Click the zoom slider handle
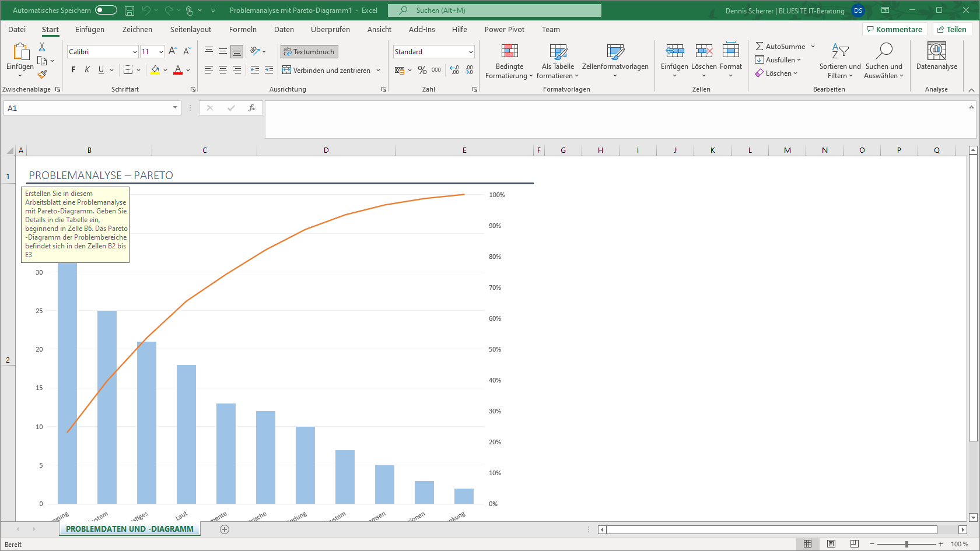 pos(907,544)
